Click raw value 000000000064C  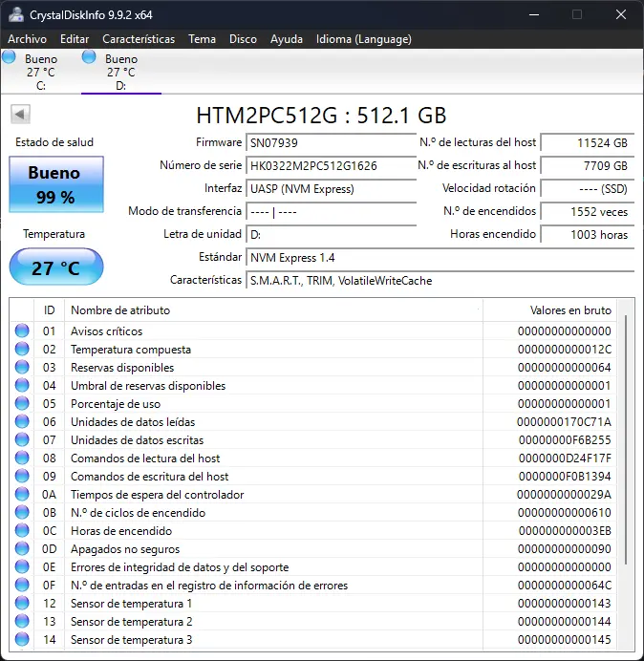pos(565,586)
